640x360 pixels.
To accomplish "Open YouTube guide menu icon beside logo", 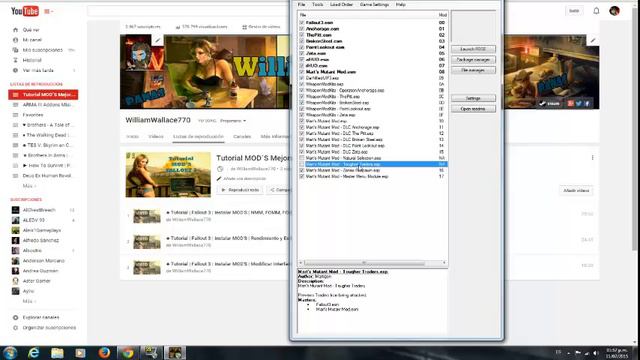I will [x=48, y=11].
